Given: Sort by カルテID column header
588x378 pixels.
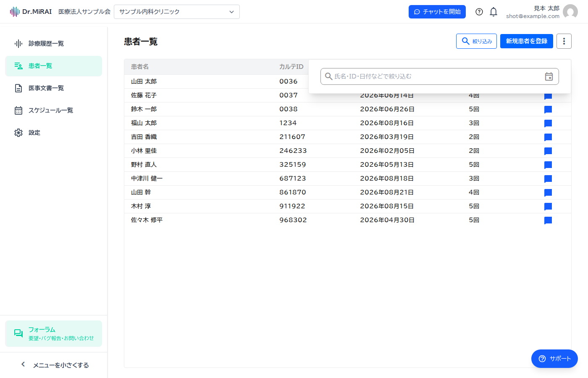Looking at the screenshot, I should (291, 67).
